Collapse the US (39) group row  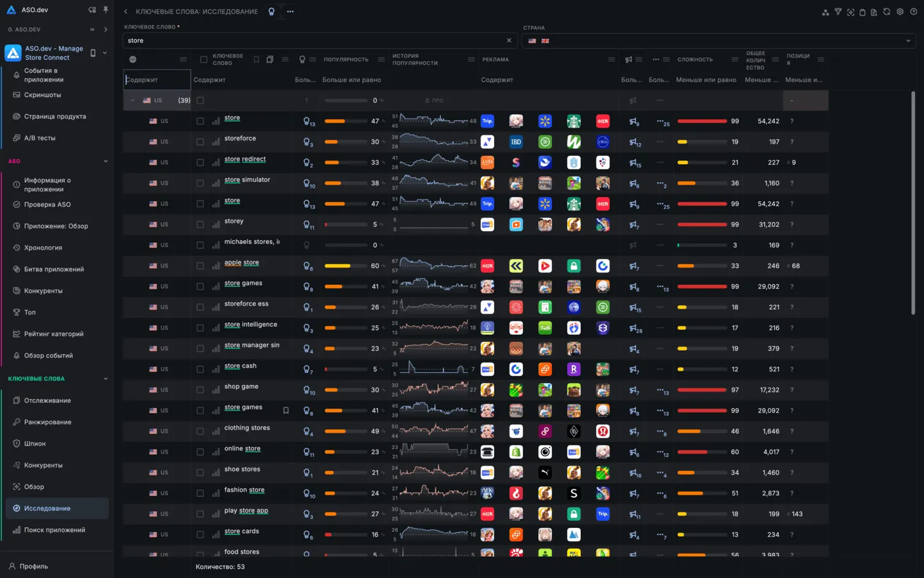click(x=132, y=101)
